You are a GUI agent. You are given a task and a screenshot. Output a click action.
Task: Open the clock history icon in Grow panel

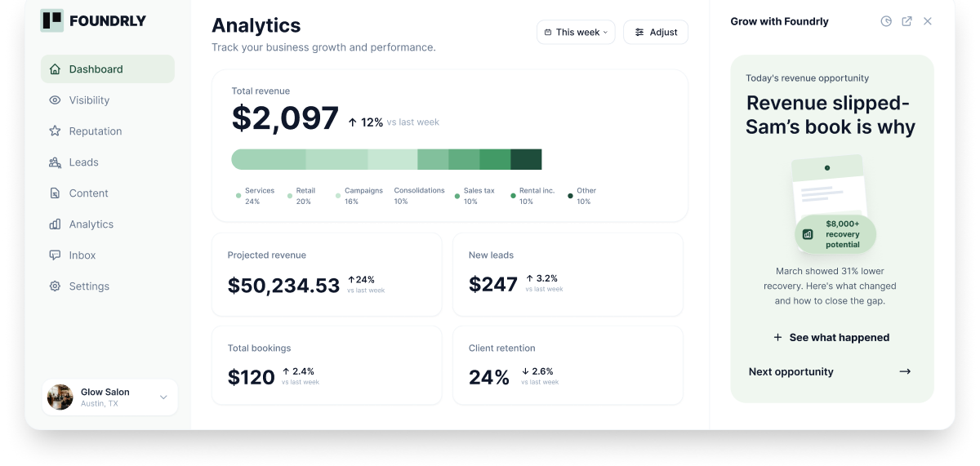(x=886, y=21)
